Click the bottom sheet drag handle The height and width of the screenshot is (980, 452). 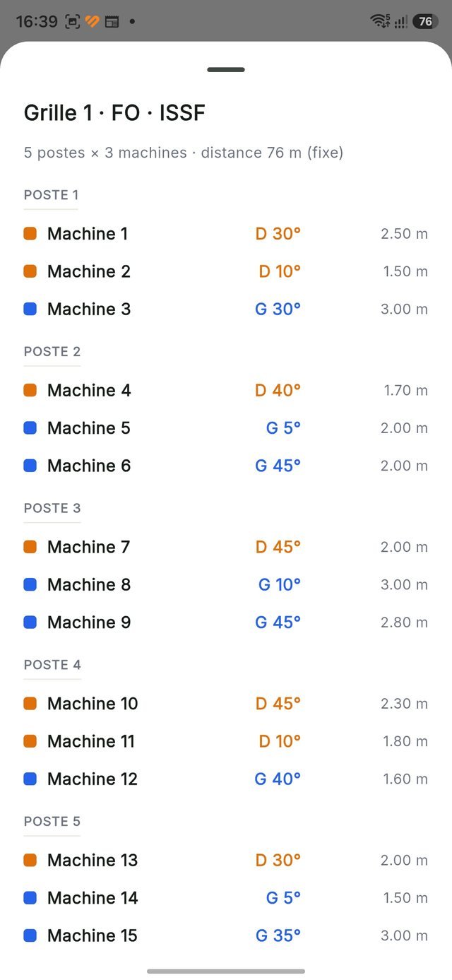pos(226,70)
